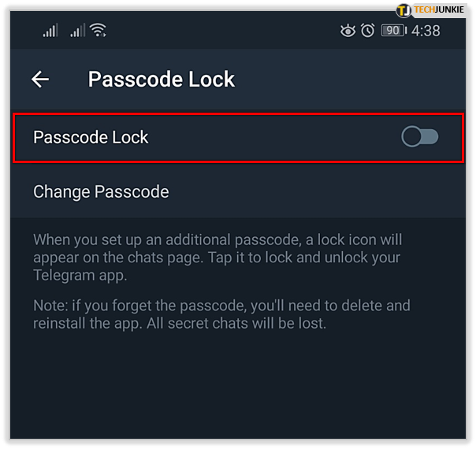This screenshot has height=449, width=476.
Task: Select the Passcode Lock row label
Action: point(91,137)
